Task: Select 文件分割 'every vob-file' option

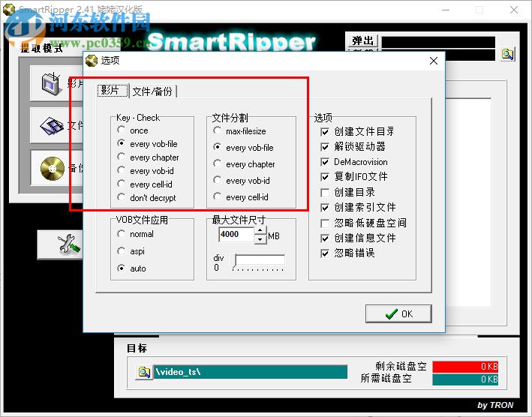Action: pos(218,147)
